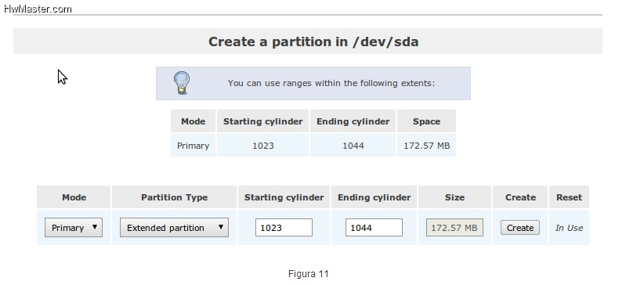This screenshot has height=285, width=644.
Task: Focus the Ending cylinder input field with 1044
Action: click(x=374, y=228)
